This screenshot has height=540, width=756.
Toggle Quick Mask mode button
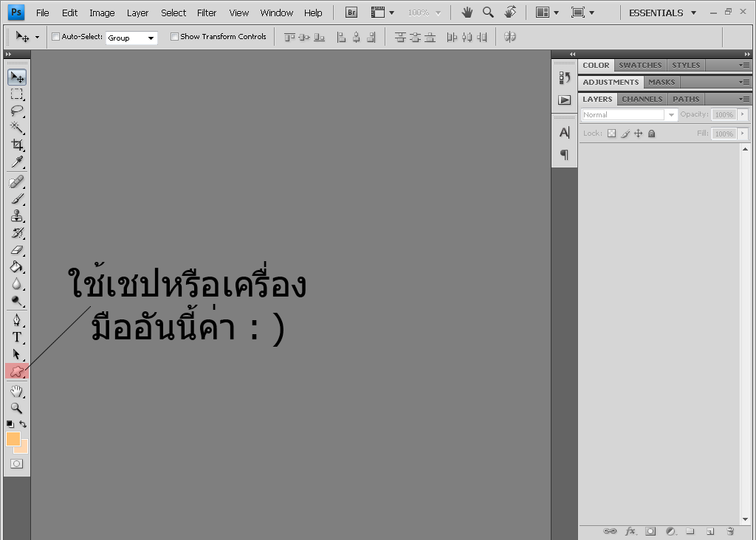tap(17, 464)
